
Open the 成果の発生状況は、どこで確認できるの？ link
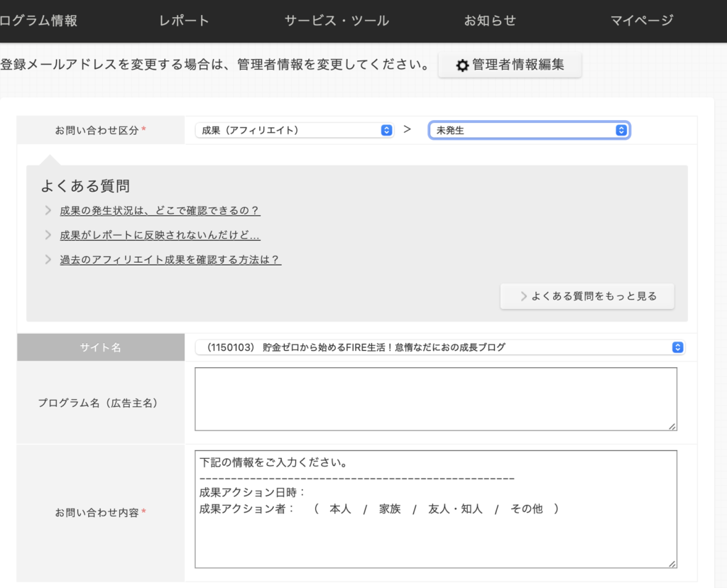click(160, 210)
